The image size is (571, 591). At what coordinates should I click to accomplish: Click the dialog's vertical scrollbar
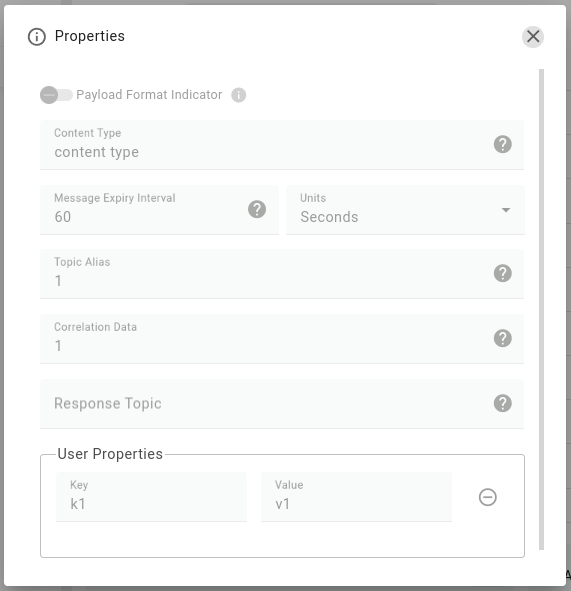pyautogui.click(x=541, y=309)
